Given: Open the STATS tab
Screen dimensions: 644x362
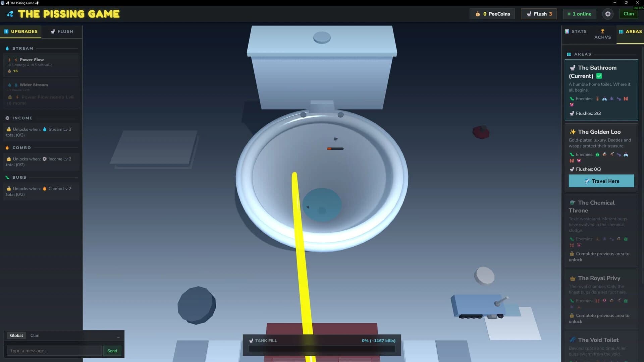Looking at the screenshot, I should pyautogui.click(x=576, y=31).
